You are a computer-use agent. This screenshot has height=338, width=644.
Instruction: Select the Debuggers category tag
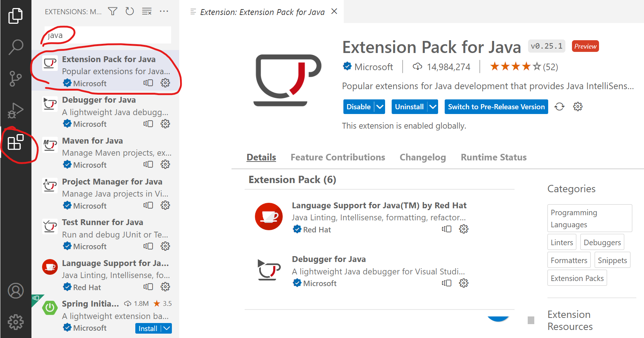(602, 242)
